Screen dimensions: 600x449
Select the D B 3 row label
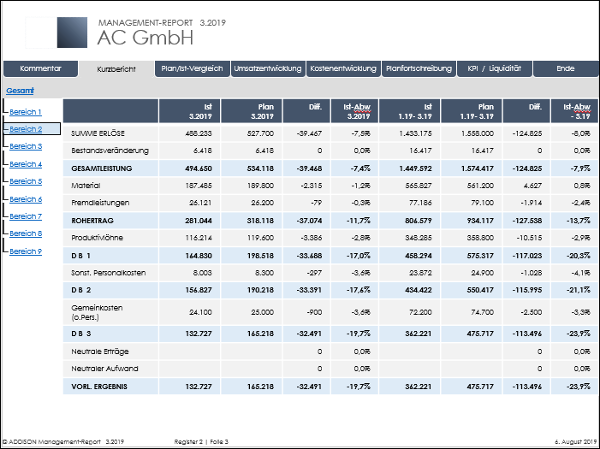point(81,334)
